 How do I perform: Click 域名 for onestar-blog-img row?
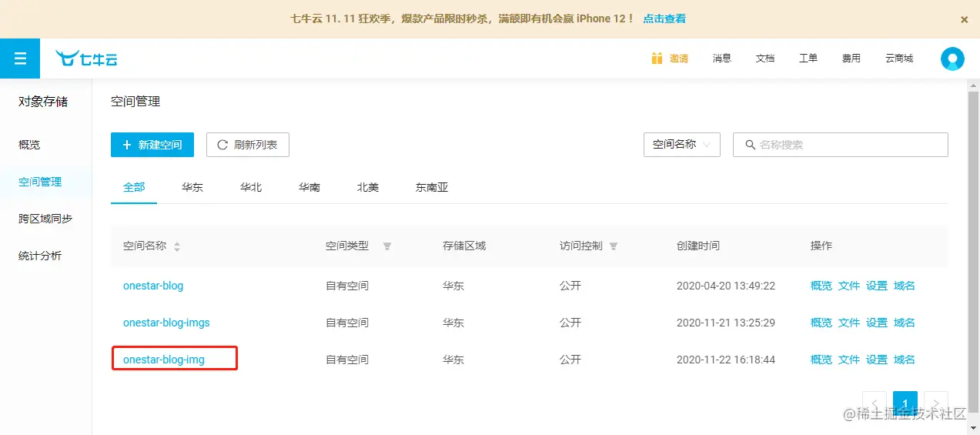click(905, 360)
